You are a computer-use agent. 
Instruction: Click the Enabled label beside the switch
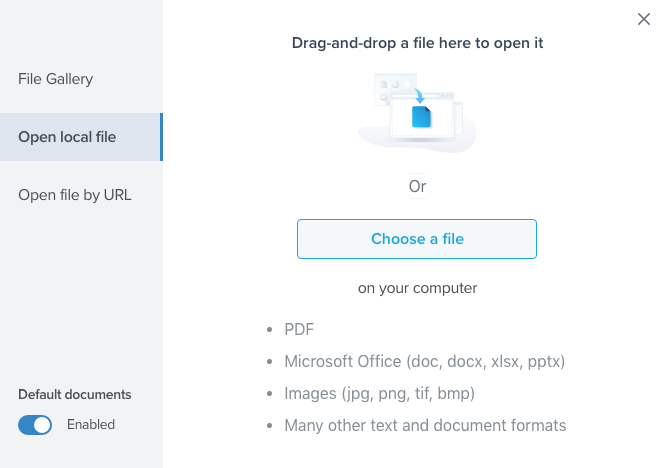(x=91, y=425)
